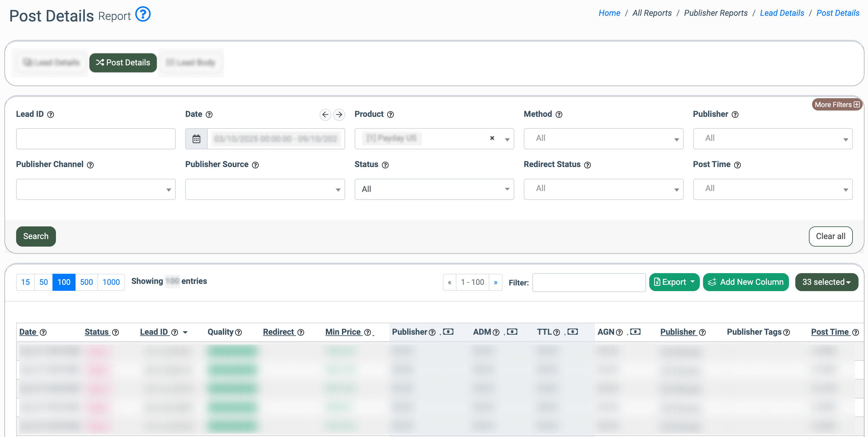
Task: Click the calendar icon in Date field
Action: [x=196, y=139]
